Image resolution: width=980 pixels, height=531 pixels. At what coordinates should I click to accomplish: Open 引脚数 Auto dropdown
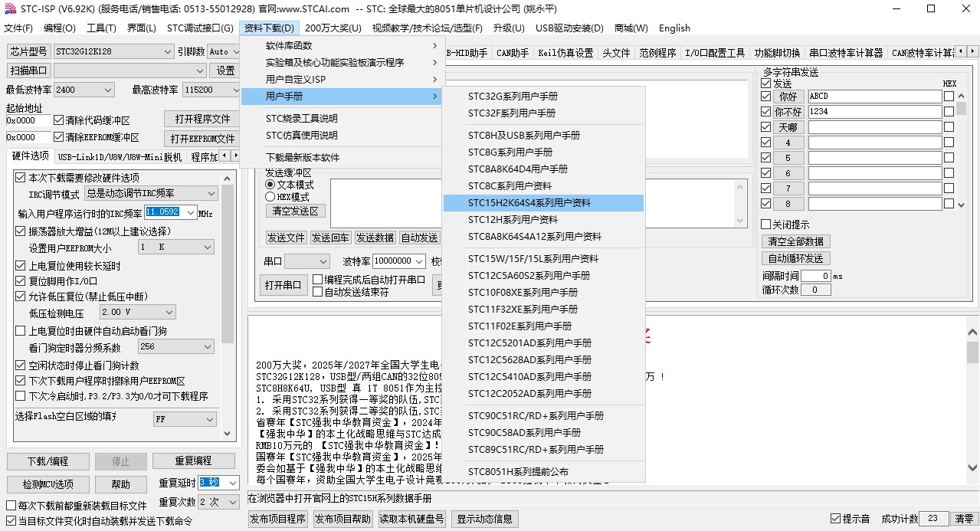pos(224,51)
